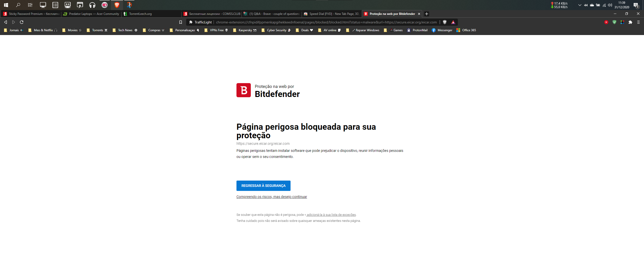Expand the system tray hidden icons chevron
The height and width of the screenshot is (272, 644).
click(580, 5)
